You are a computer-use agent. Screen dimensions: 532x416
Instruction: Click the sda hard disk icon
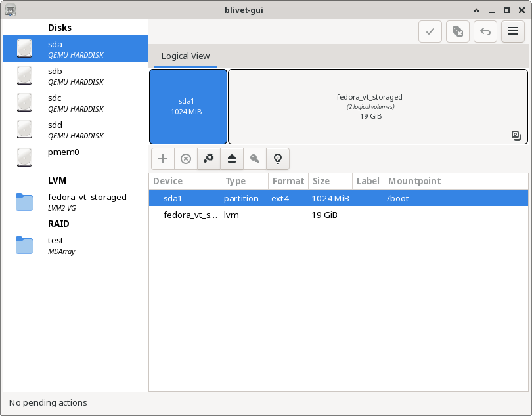(24, 49)
